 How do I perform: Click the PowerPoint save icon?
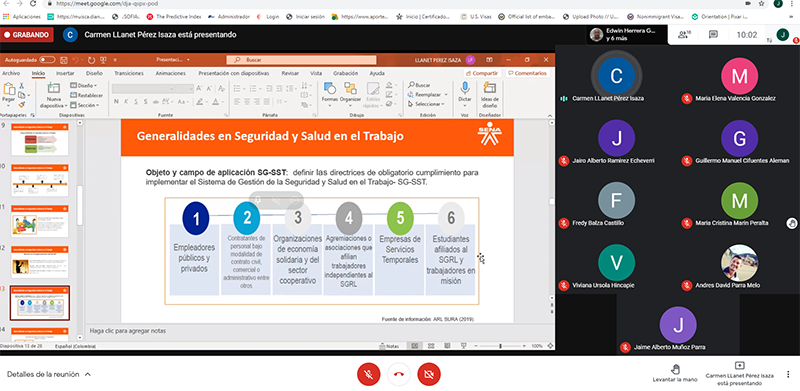click(x=64, y=60)
